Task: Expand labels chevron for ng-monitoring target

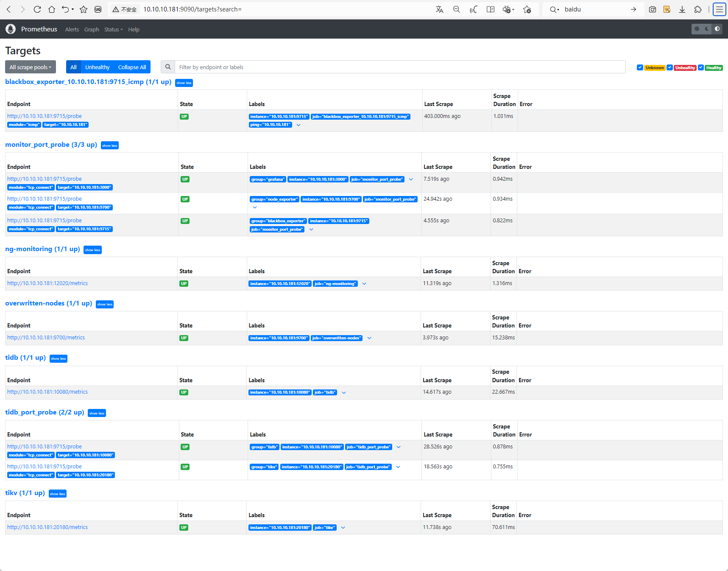Action: click(364, 284)
